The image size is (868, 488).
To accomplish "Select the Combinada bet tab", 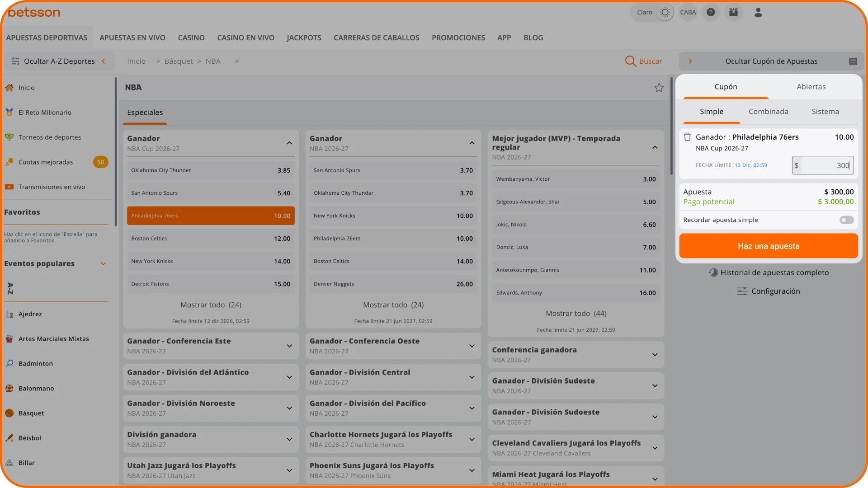I will (x=769, y=112).
